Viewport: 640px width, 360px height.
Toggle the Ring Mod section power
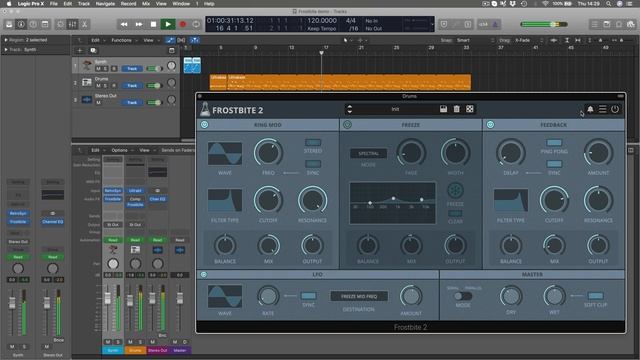coord(204,124)
